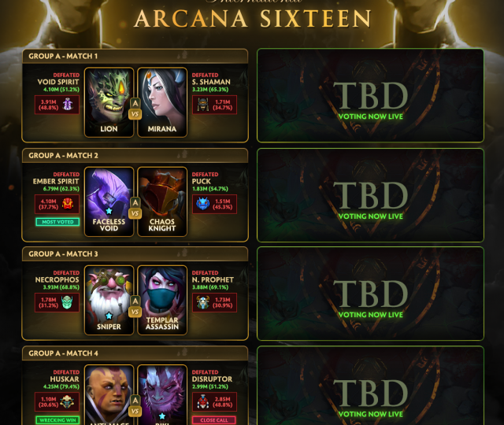This screenshot has width=504, height=425.
Task: Click the defeated Disruptor icon
Action: (x=203, y=401)
